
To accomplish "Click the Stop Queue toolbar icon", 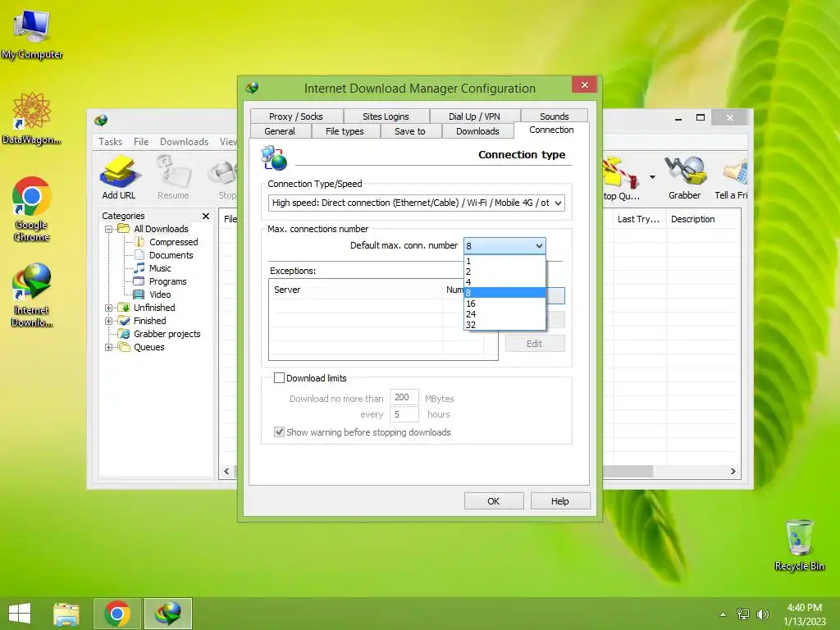I will point(620,180).
